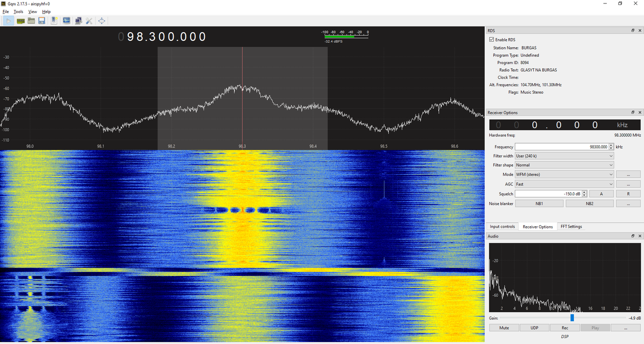Toggle full screen with the arrows icon
Screen dimensions: 644x344
tap(102, 21)
